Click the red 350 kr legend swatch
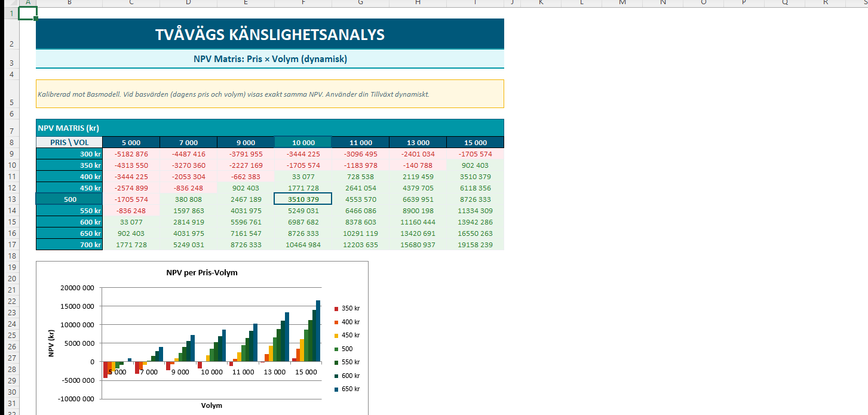This screenshot has height=415, width=868. coord(336,309)
